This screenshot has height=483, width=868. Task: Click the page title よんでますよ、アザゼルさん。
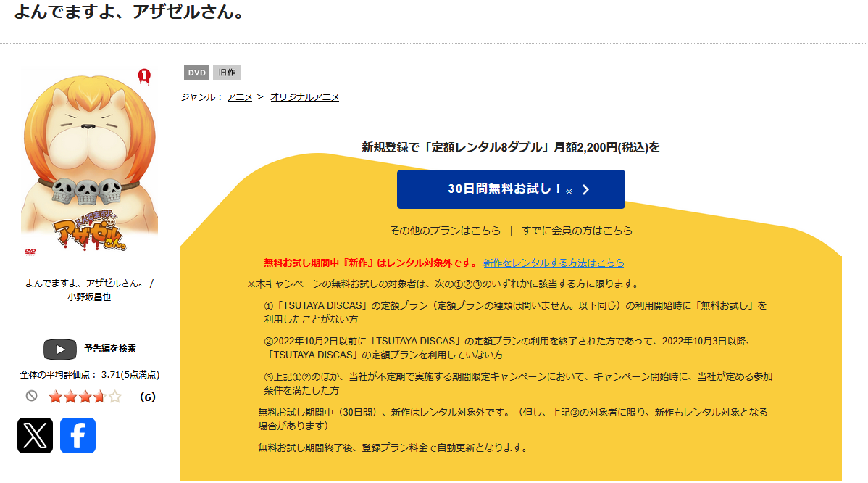(x=130, y=11)
